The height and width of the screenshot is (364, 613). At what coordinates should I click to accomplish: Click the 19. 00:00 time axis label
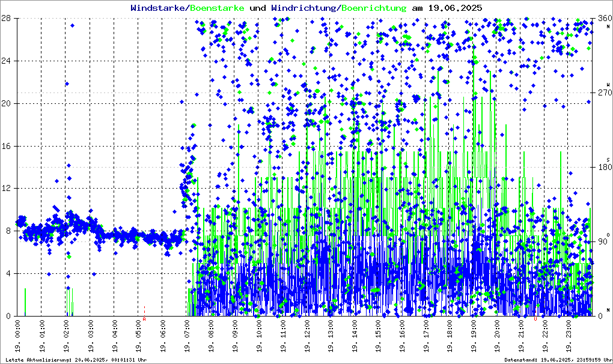pos(17,336)
